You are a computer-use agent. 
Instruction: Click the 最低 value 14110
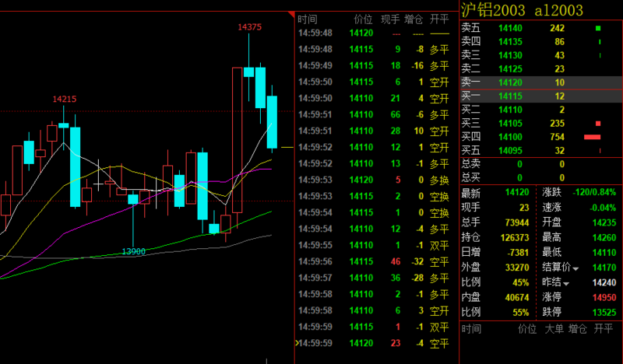604,253
